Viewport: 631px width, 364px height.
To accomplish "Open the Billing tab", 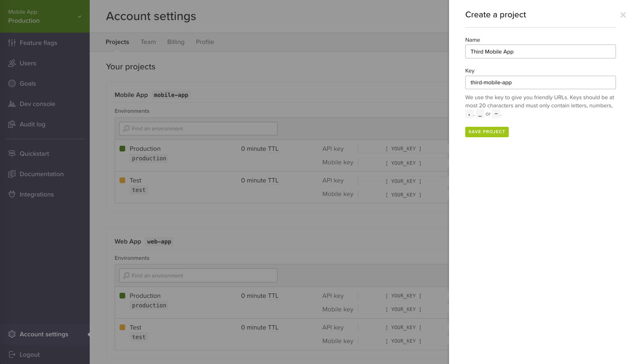I will tap(176, 42).
